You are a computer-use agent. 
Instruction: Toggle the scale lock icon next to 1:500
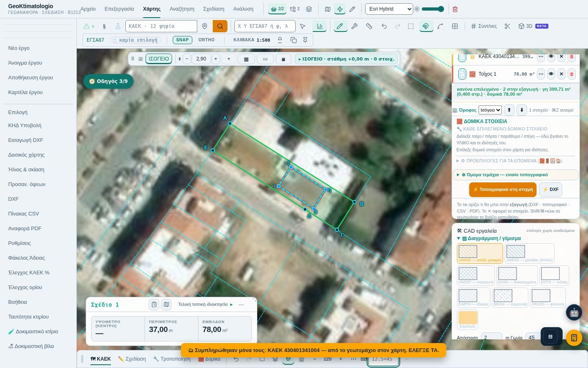pos(280,40)
